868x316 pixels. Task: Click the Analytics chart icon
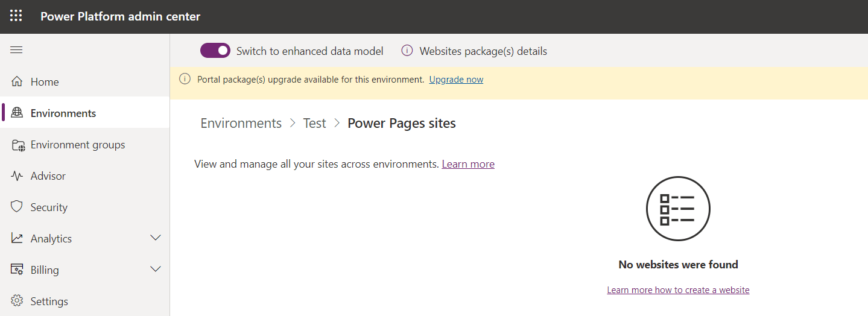[17, 238]
